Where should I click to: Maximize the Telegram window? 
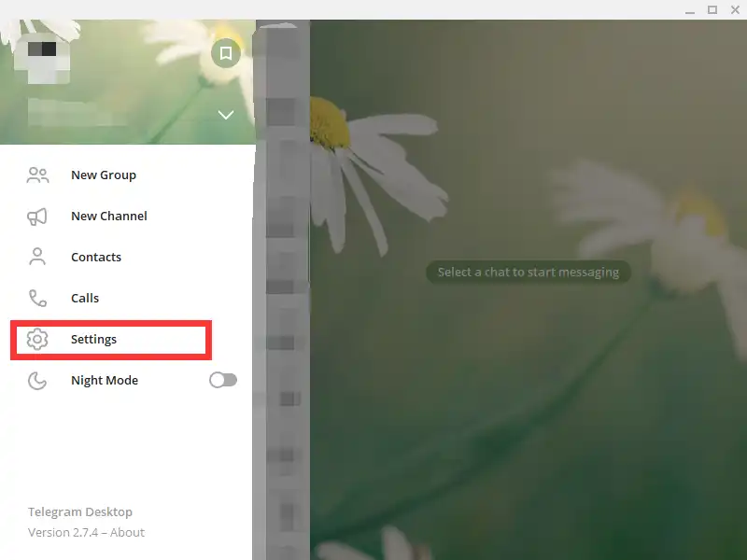(x=712, y=10)
